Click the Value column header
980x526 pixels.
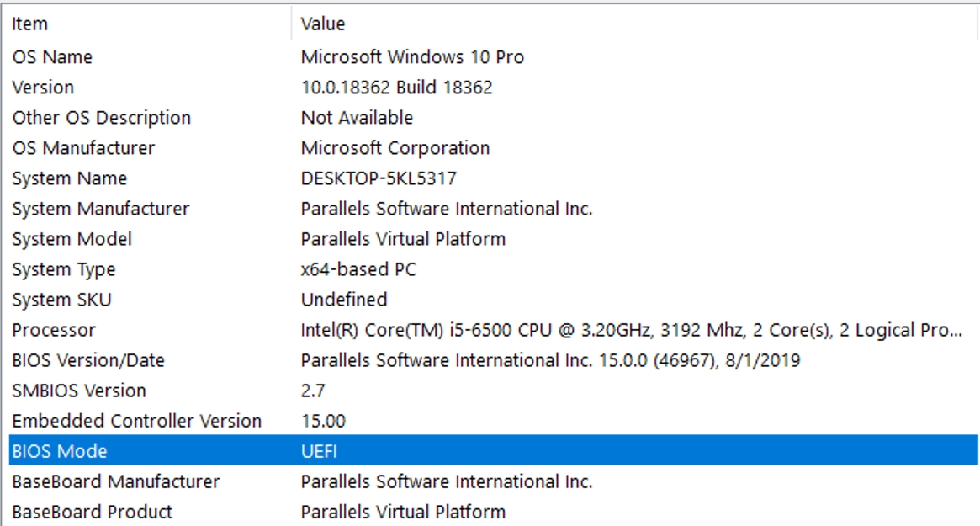click(323, 24)
